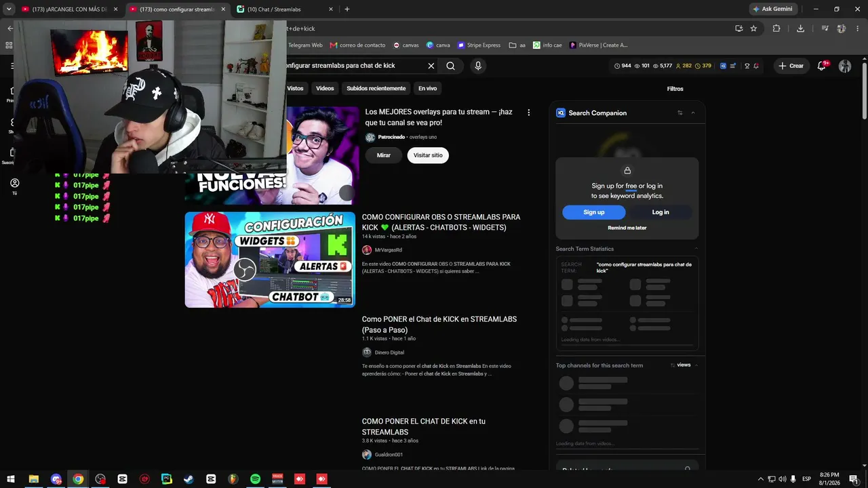
Task: Open the Filtros filter options
Action: 675,89
